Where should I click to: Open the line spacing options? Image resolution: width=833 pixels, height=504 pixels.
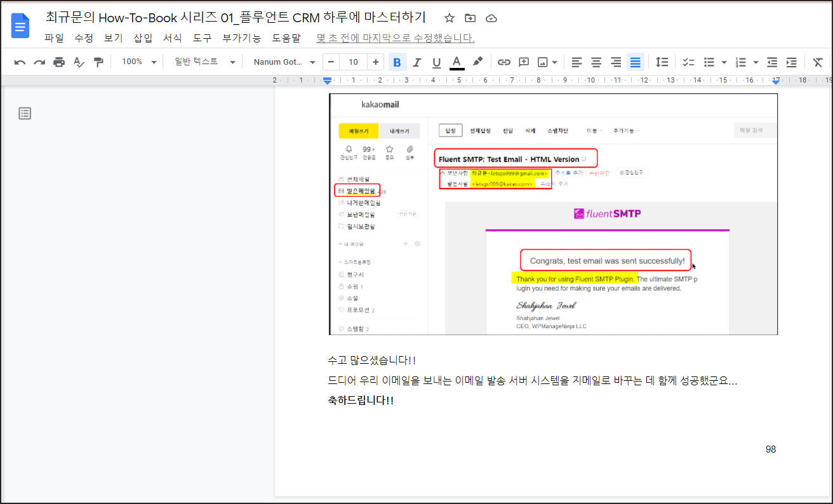[662, 62]
